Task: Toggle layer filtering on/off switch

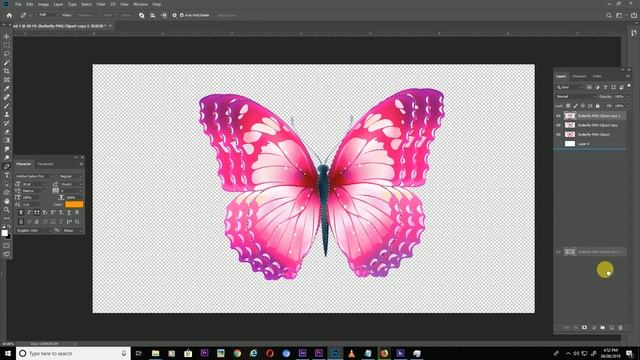Action: pyautogui.click(x=629, y=86)
